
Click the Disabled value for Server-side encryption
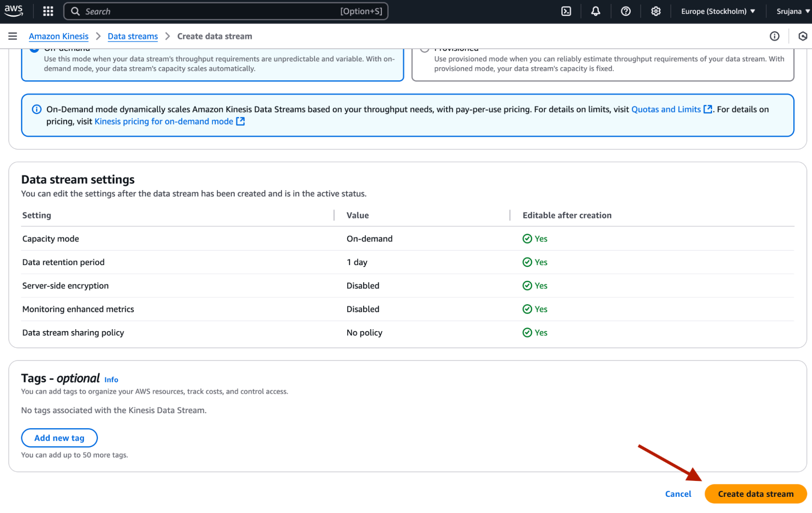click(363, 286)
